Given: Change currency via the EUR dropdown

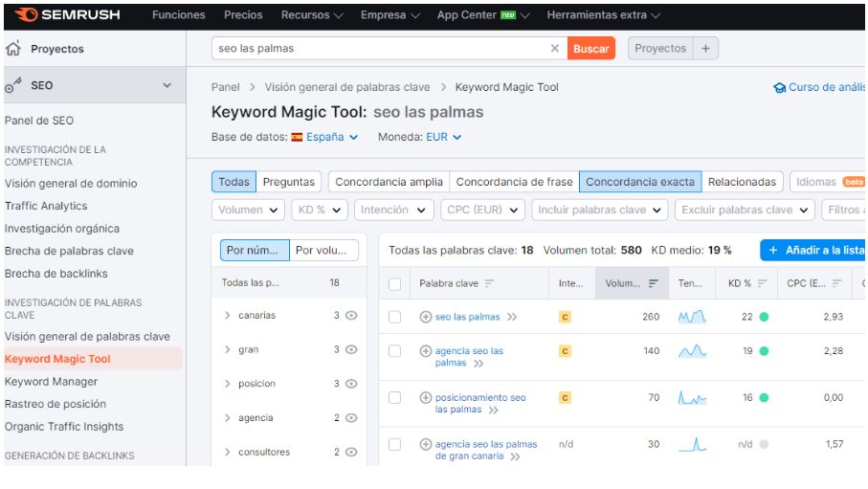Looking at the screenshot, I should pyautogui.click(x=443, y=137).
